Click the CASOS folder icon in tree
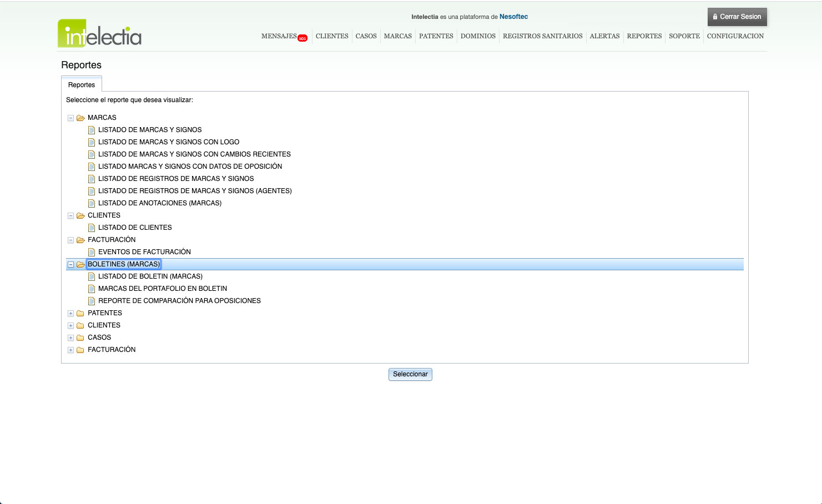This screenshot has height=504, width=822. (80, 337)
